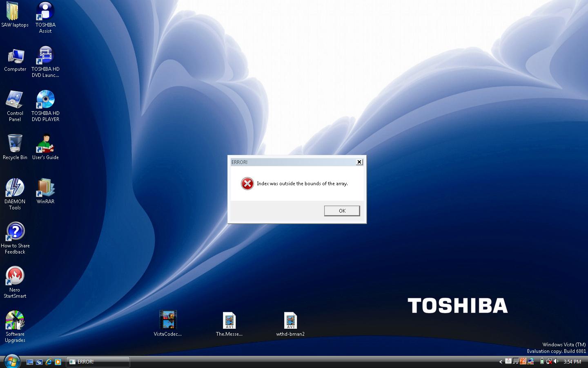588x368 pixels.
Task: Click the disconnected network tray icon
Action: tap(549, 361)
